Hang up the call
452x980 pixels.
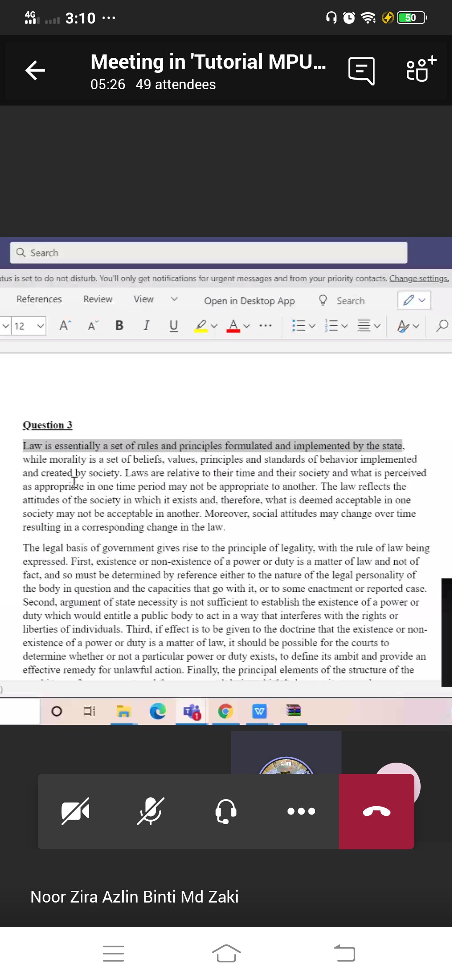point(377,811)
